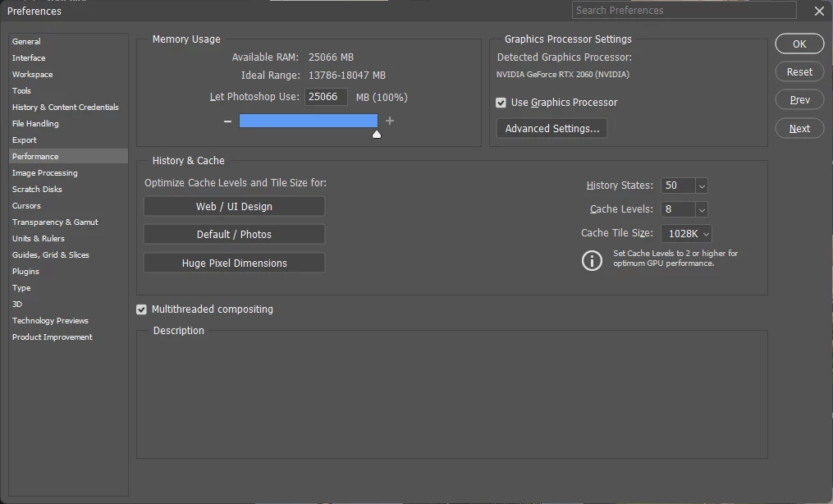Toggle Use Graphics Processor checkbox
This screenshot has height=504, width=833.
[x=501, y=103]
